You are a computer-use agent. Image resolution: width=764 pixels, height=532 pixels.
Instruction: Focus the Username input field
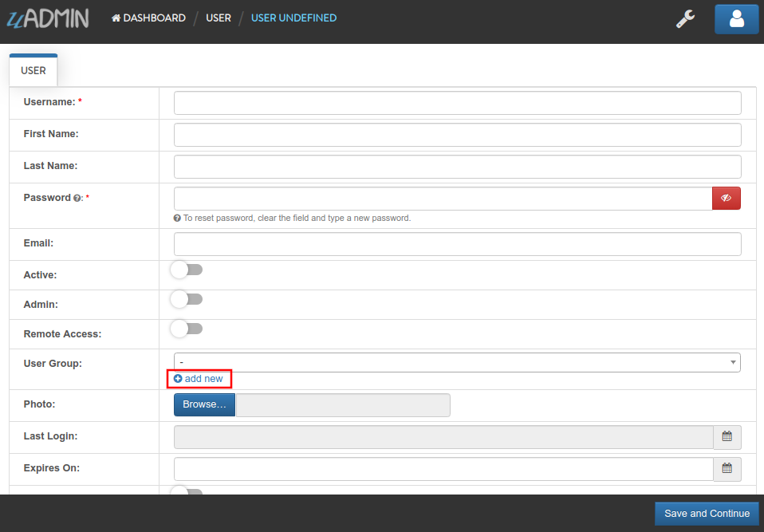(458, 103)
